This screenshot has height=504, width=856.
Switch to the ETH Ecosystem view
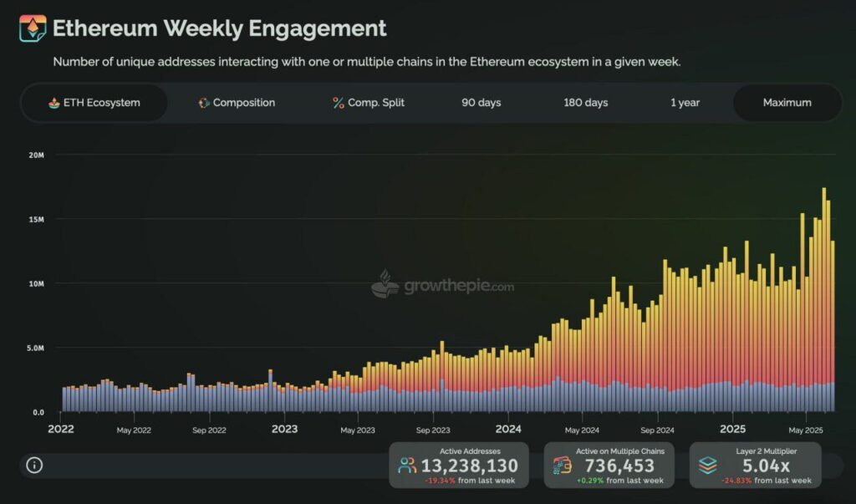(94, 103)
